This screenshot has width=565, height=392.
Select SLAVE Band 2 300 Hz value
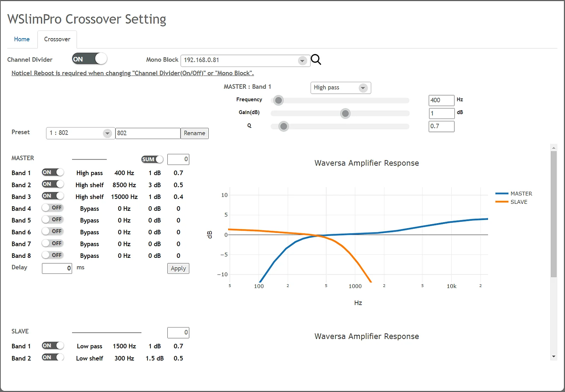(124, 358)
